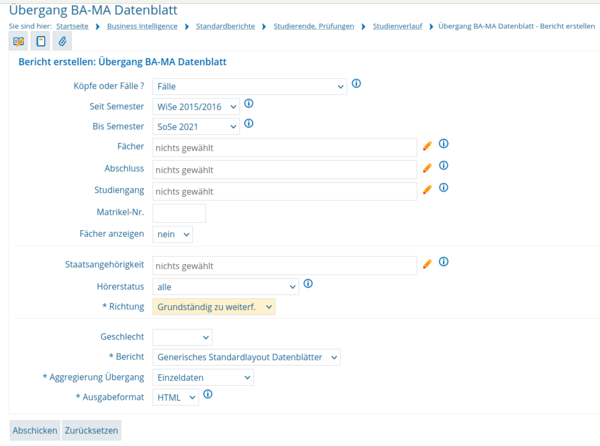The width and height of the screenshot is (600, 446).
Task: Go to Startseite breadcrumb link
Action: point(72,26)
